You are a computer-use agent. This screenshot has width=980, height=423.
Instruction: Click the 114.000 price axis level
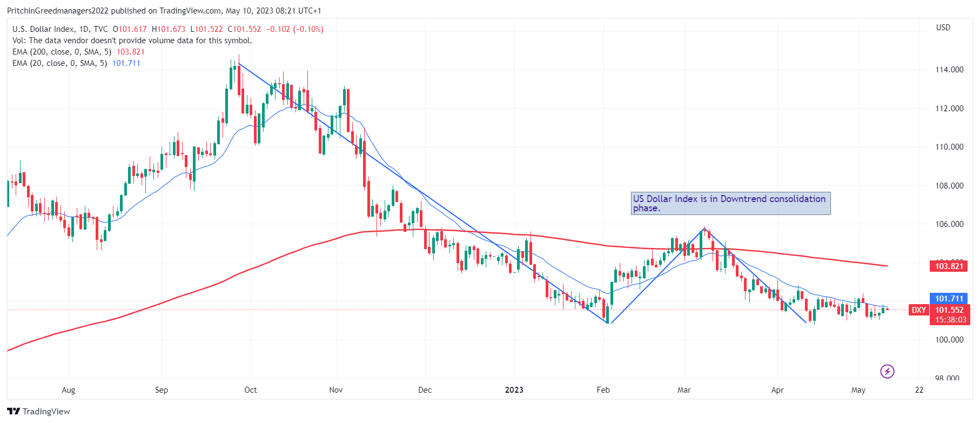click(x=949, y=70)
